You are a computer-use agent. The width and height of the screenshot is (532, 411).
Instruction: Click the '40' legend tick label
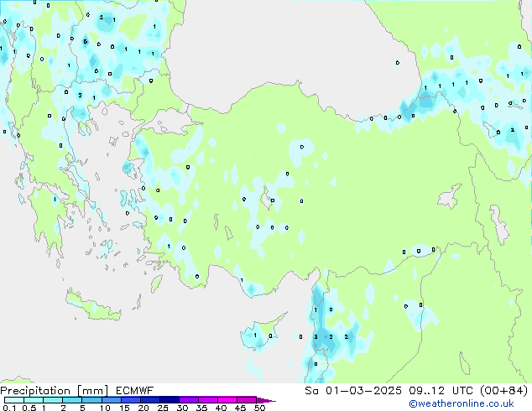221,408
